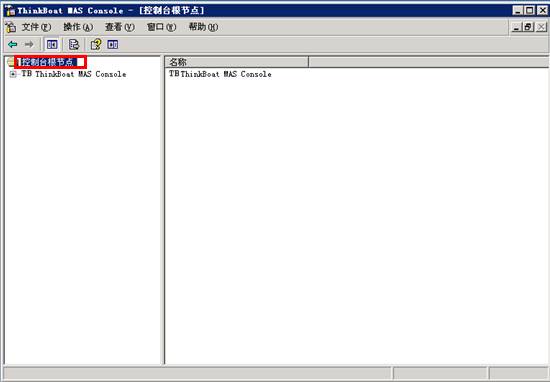Toggle the show/hide console tree icon

point(52,45)
